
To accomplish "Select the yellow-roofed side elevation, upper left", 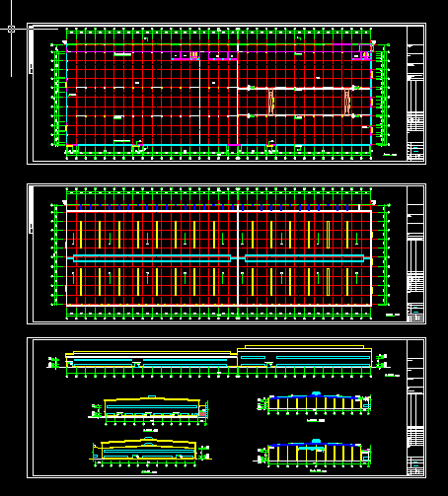I will click(x=149, y=411).
